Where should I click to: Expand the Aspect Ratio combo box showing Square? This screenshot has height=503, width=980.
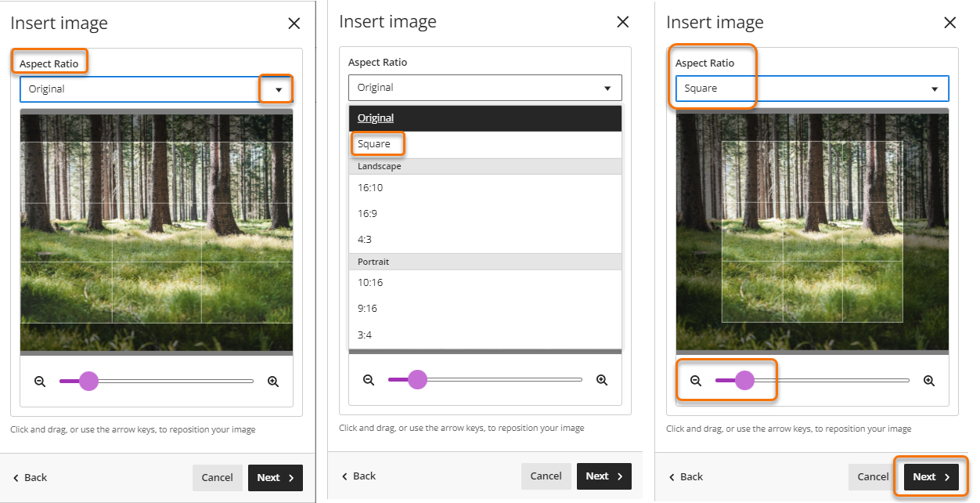pos(812,89)
